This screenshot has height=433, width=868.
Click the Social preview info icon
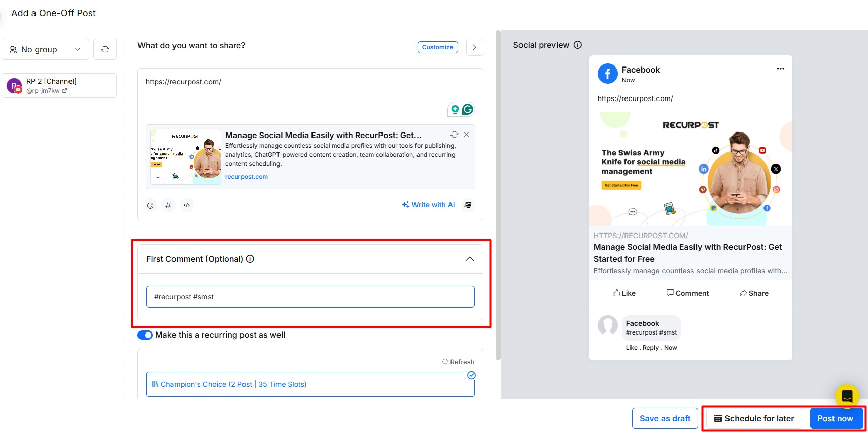578,45
